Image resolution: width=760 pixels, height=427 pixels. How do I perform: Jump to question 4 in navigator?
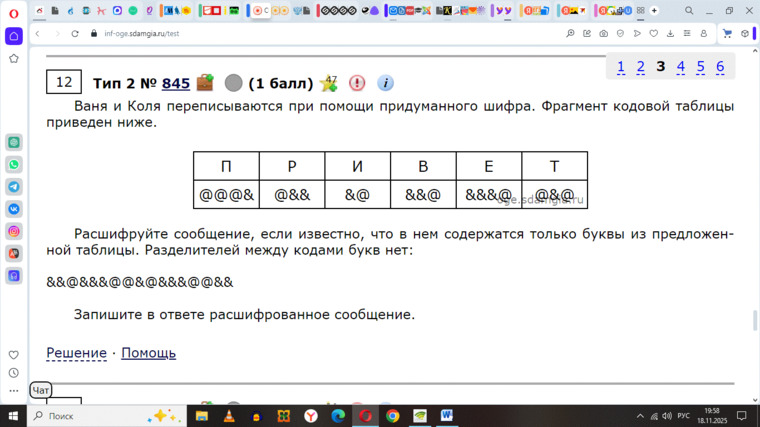coord(680,67)
